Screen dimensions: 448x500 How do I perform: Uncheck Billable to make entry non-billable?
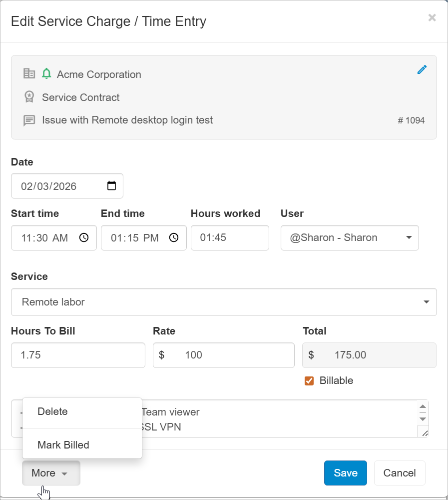coord(309,380)
